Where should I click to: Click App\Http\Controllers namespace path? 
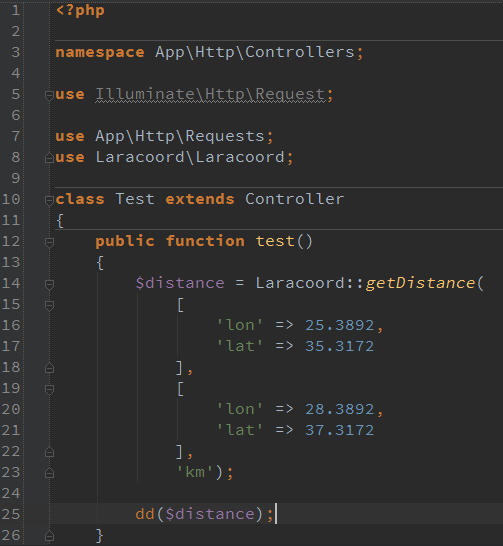coord(254,52)
